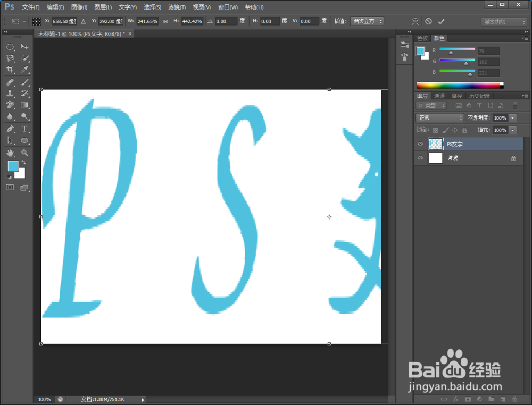The height and width of the screenshot is (405, 532).
Task: Switch to 历史记录 tab
Action: pyautogui.click(x=479, y=96)
